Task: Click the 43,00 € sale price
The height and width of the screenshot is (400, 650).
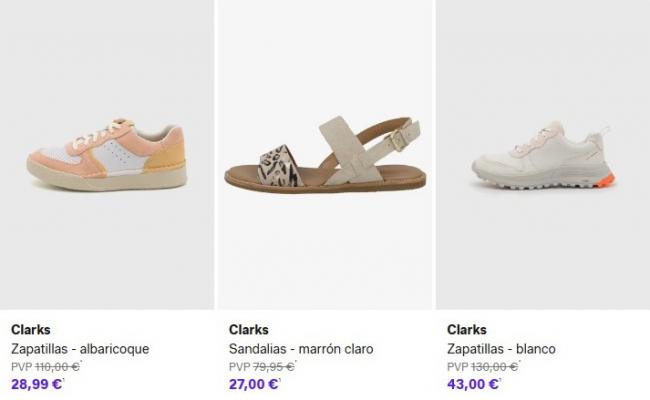Action: [x=473, y=383]
